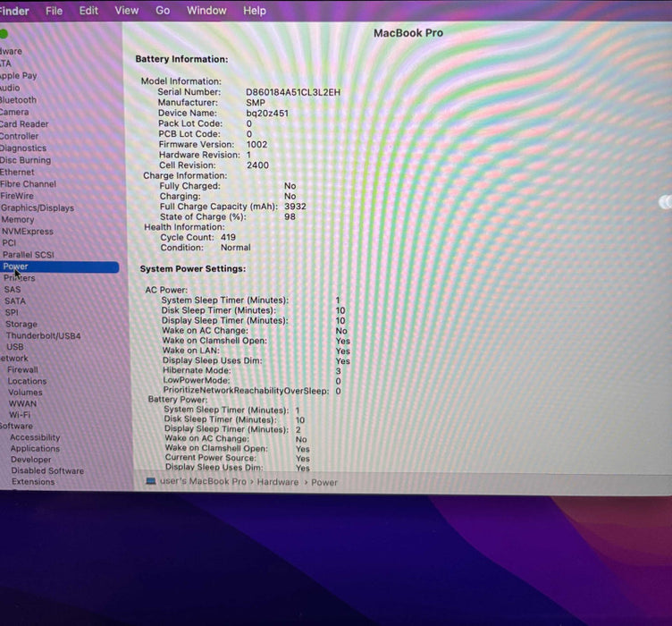Click the laptop icon in path bar
This screenshot has width=672, height=626.
(x=150, y=481)
